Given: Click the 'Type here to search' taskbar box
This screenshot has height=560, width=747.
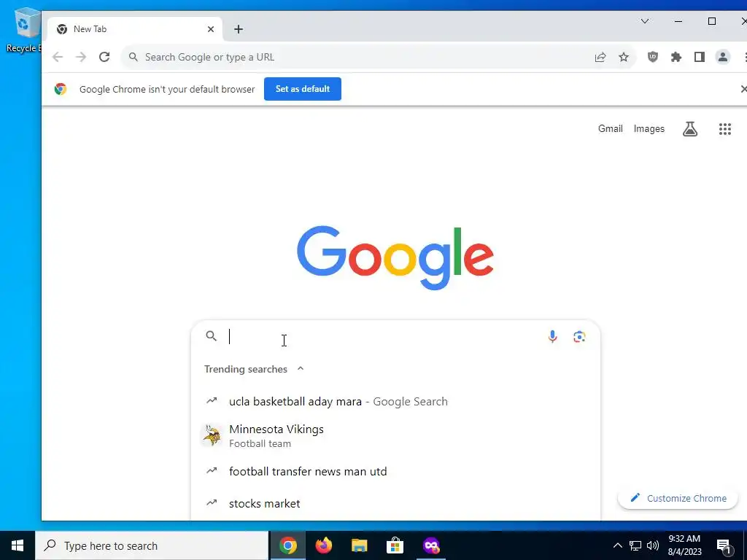Looking at the screenshot, I should (152, 545).
